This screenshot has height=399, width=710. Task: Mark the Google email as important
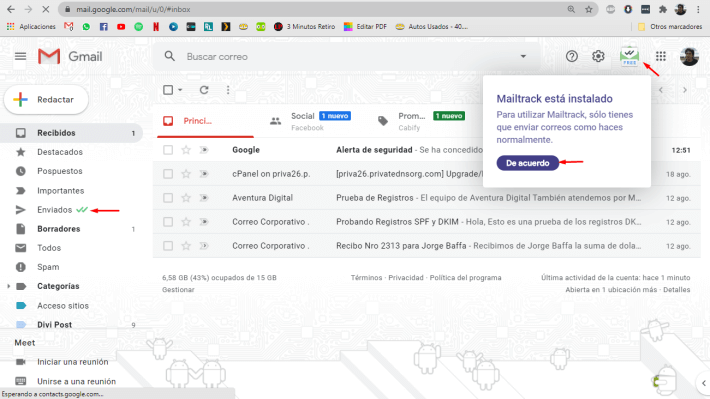[204, 150]
